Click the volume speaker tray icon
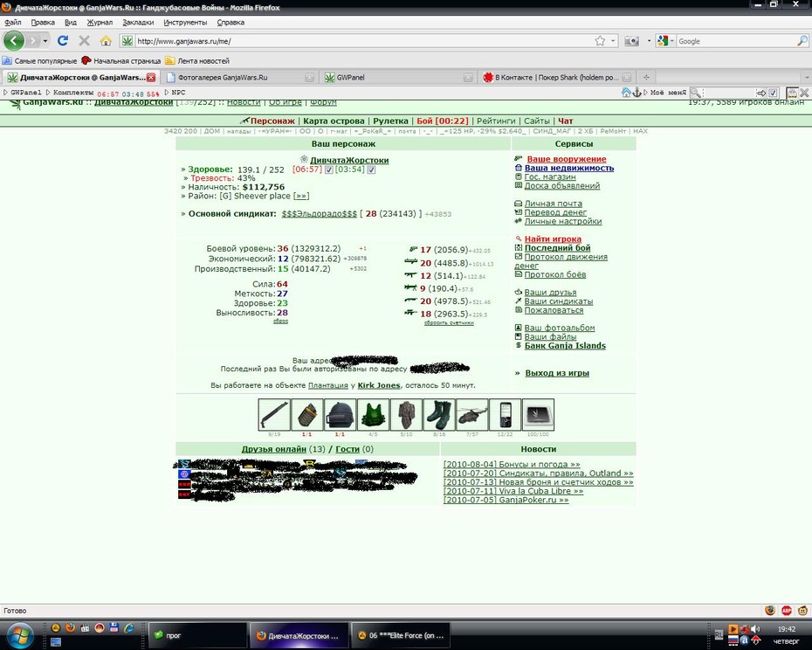Screen dimensions: 812x650 click(x=755, y=629)
